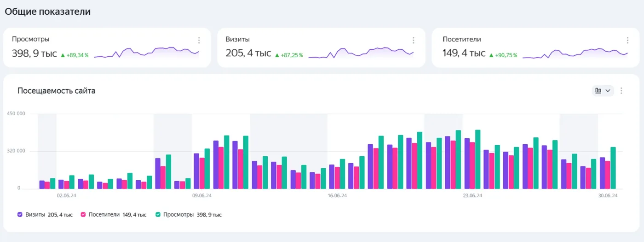Click the Визиты sparkline chart

click(361, 53)
